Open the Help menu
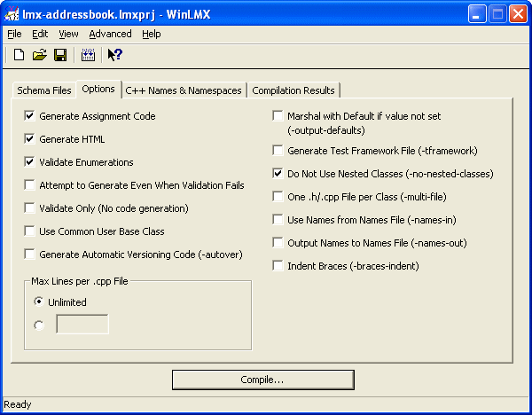The height and width of the screenshot is (415, 532). click(x=152, y=34)
